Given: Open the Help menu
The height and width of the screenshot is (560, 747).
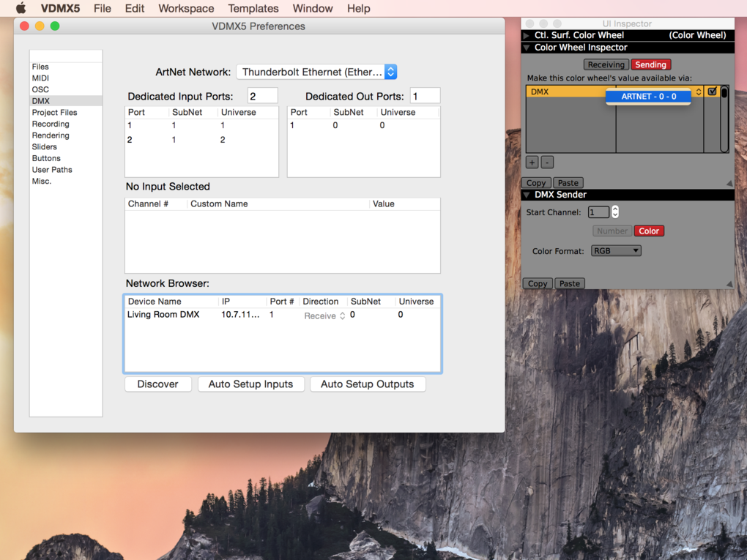Looking at the screenshot, I should (x=358, y=8).
